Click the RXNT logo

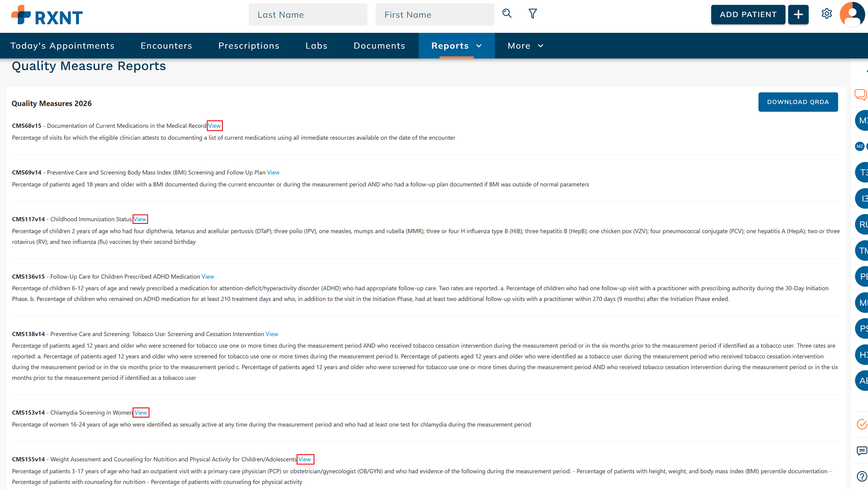[x=47, y=15]
